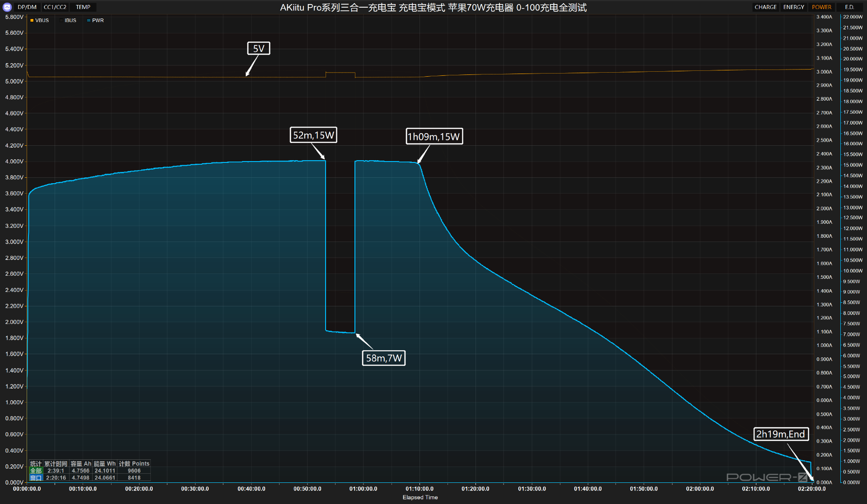
Task: Select the POWER view tab
Action: click(821, 7)
